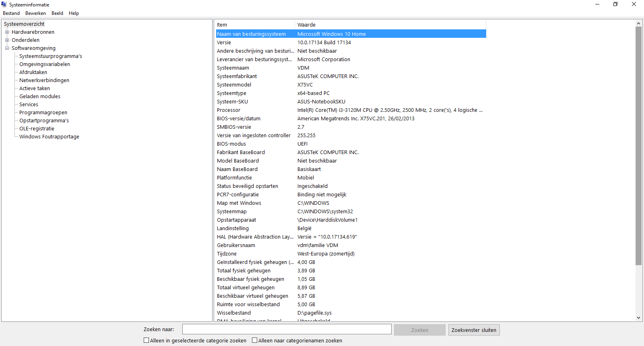Screen dimensions: 644x346
Task: Select the Totaal fysiek geheugen row
Action: 351,271
